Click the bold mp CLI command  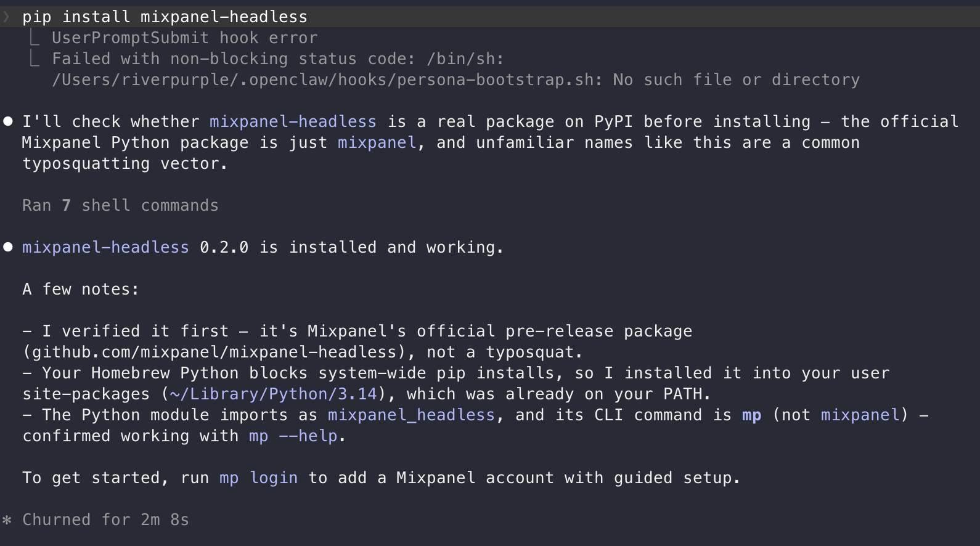[751, 415]
